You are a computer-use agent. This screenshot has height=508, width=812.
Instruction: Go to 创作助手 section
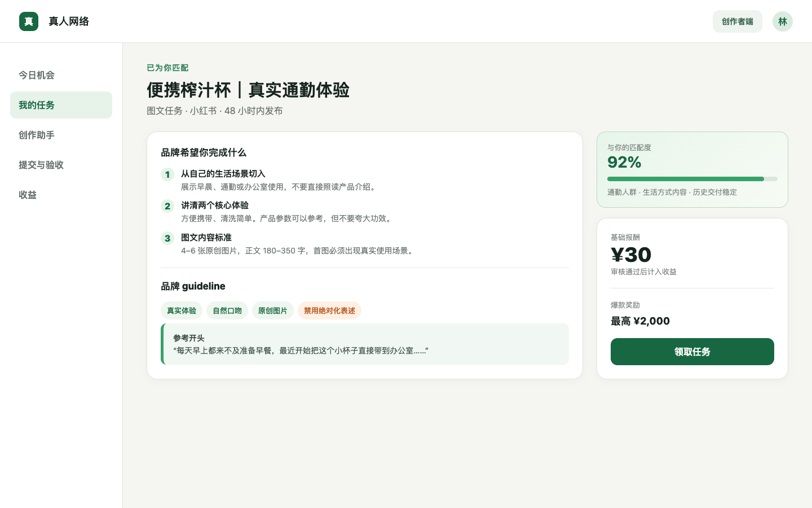pos(61,135)
